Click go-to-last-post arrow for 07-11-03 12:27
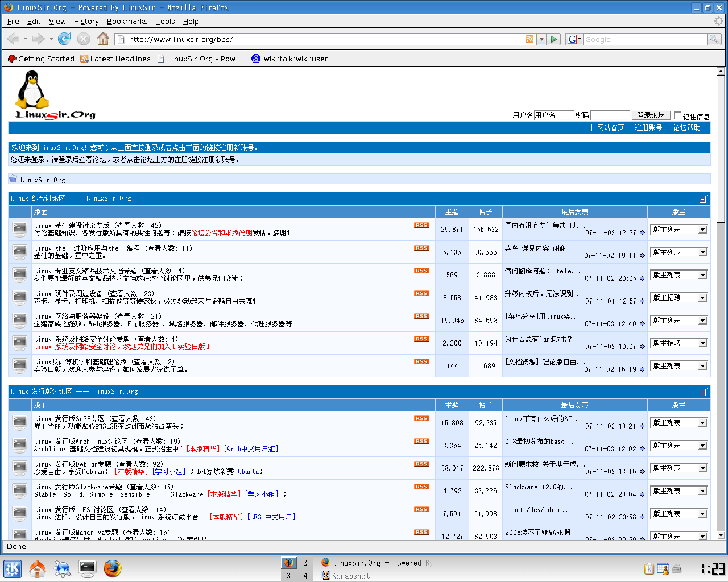The height and width of the screenshot is (582, 728). click(642, 233)
